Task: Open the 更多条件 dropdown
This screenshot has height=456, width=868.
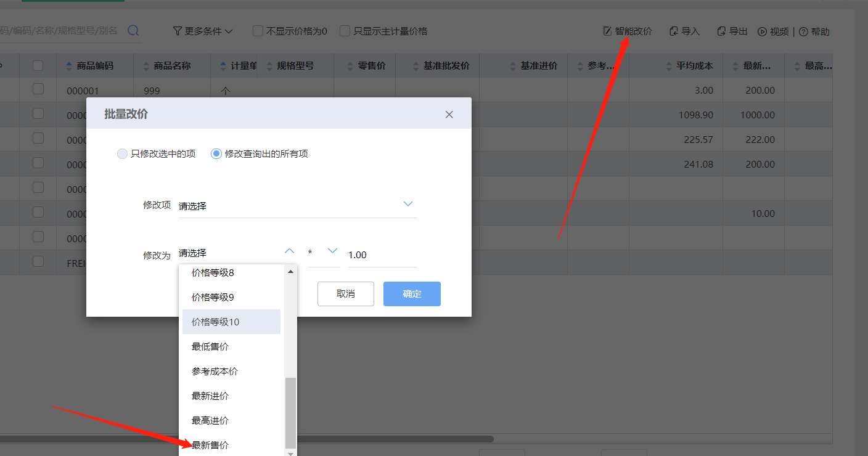Action: [x=203, y=30]
